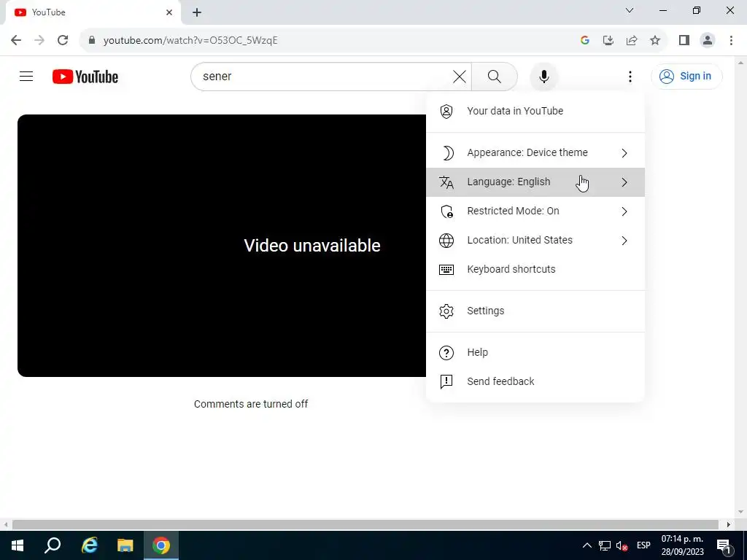Click the Google icon in address bar
This screenshot has height=560, width=747.
[585, 41]
